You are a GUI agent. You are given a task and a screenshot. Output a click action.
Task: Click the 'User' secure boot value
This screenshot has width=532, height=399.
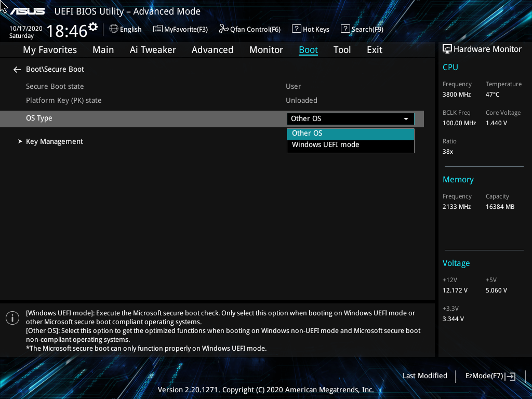coord(293,87)
